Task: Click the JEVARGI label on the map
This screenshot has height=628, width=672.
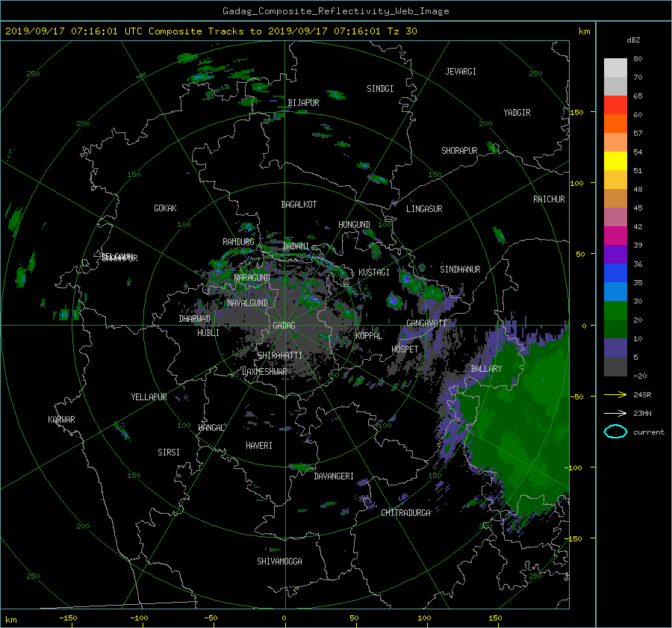Action: (461, 72)
